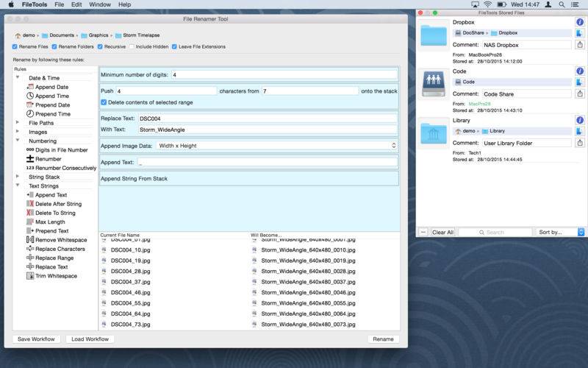Select Digits in File Number icon

(30, 149)
